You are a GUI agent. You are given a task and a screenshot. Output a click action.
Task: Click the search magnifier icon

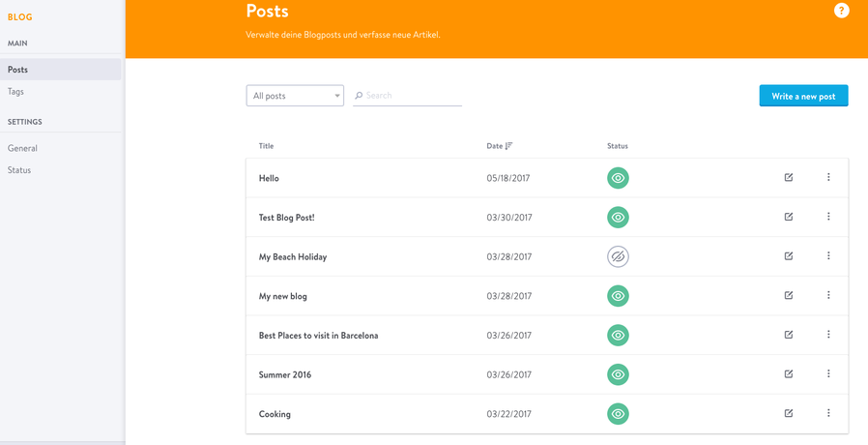click(x=359, y=96)
